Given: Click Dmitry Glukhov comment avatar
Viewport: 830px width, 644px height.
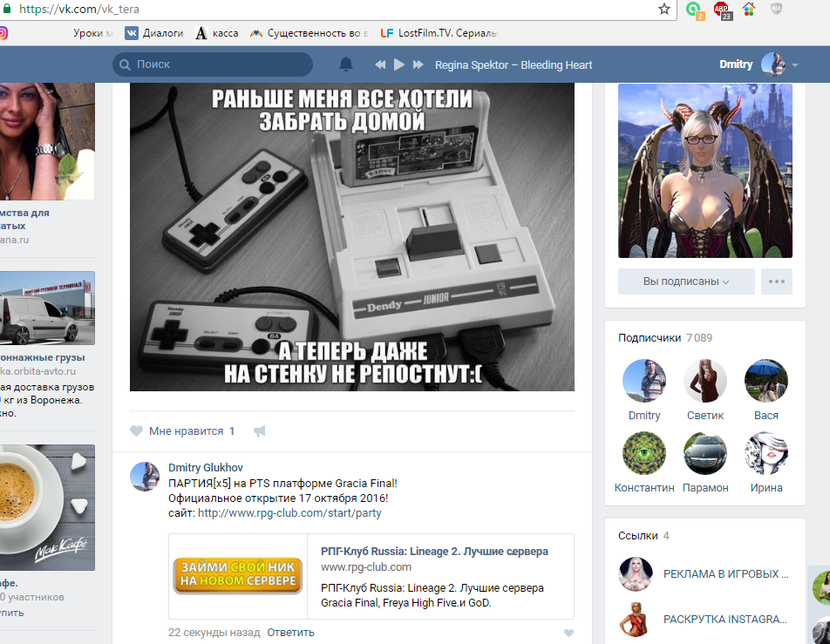Looking at the screenshot, I should tap(145, 477).
